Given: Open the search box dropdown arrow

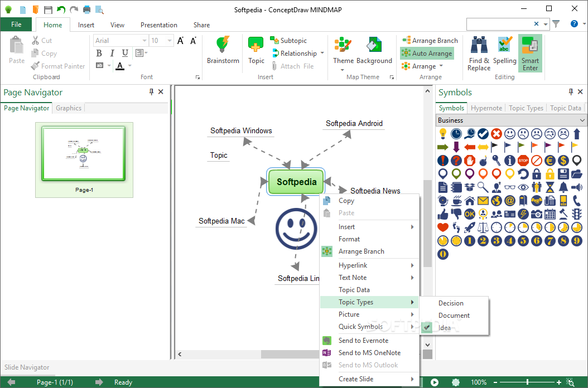Looking at the screenshot, I should [546, 24].
